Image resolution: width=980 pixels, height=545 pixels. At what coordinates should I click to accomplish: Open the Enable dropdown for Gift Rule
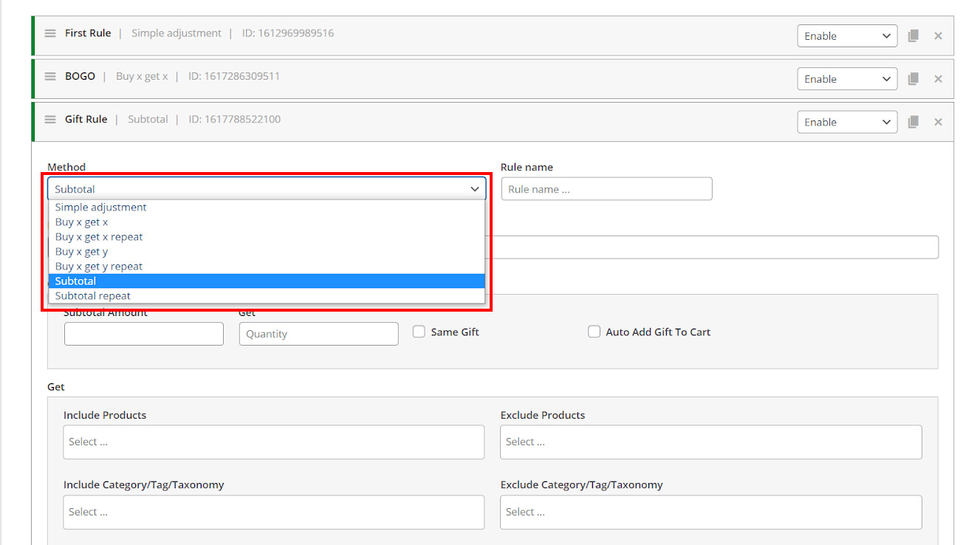tap(847, 122)
